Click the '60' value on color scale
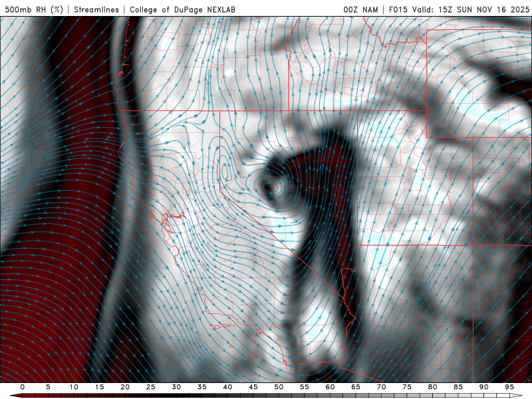 point(330,387)
